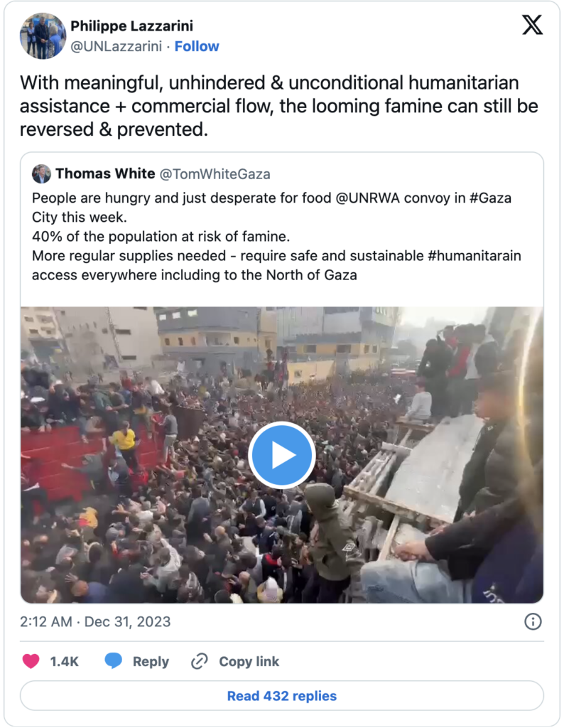The width and height of the screenshot is (564, 728).
Task: Click the Reply text label
Action: pyautogui.click(x=151, y=661)
